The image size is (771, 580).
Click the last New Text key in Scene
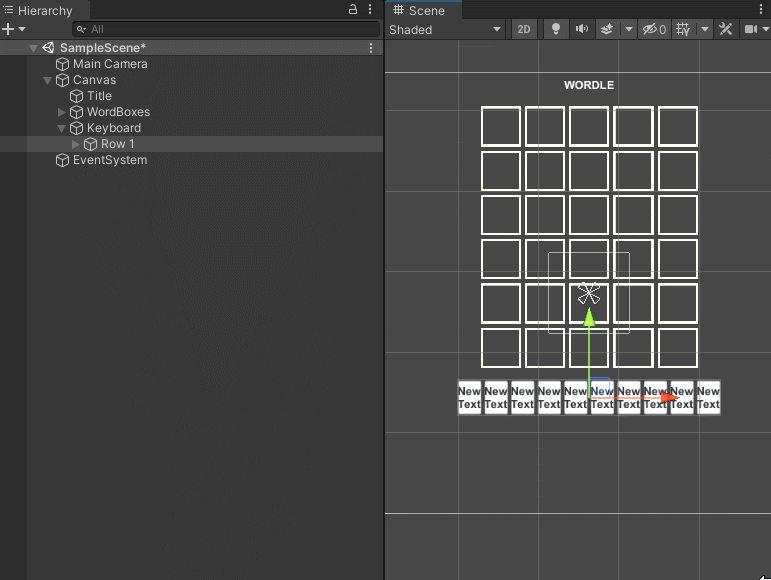click(x=709, y=398)
